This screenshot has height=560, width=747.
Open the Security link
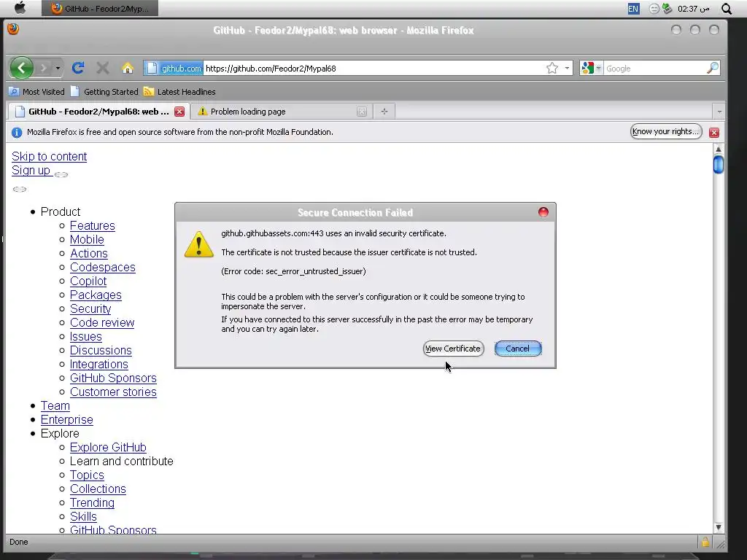point(90,308)
